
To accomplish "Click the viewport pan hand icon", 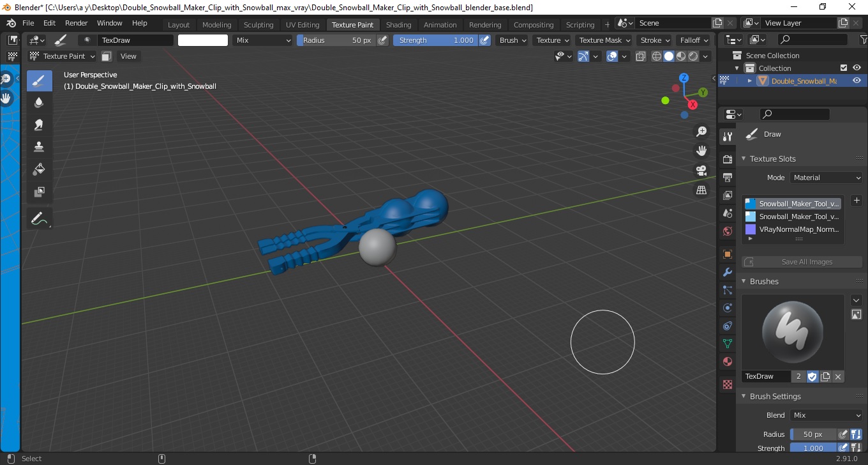I will [701, 151].
